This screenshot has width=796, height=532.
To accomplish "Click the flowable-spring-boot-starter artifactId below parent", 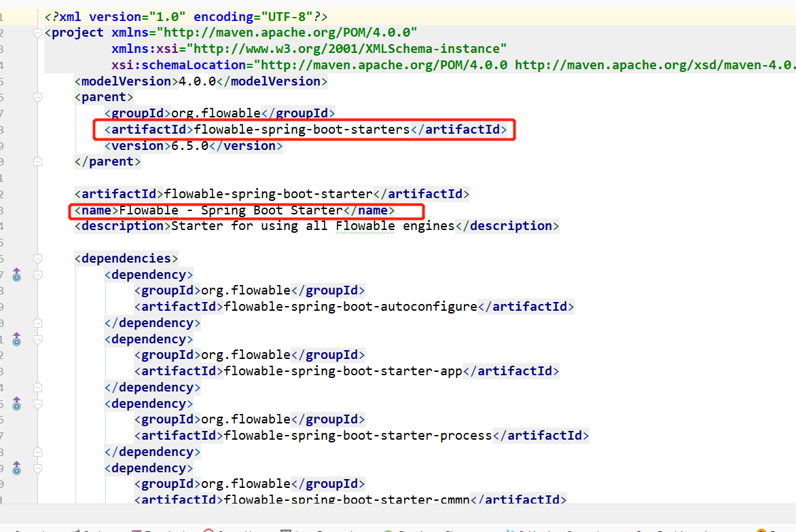I will (x=268, y=193).
